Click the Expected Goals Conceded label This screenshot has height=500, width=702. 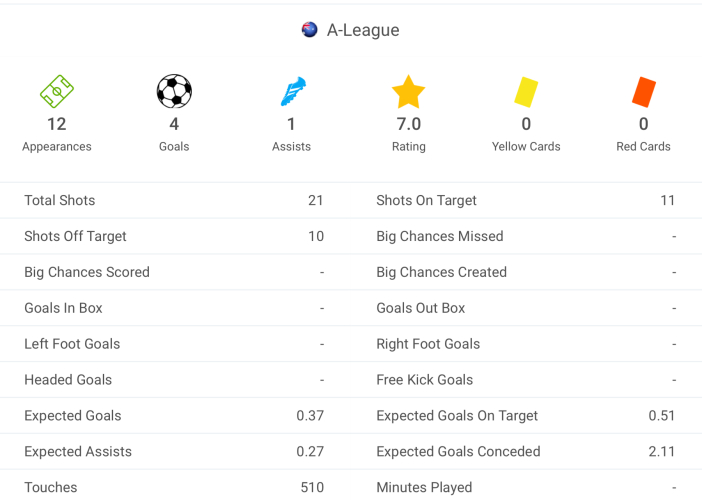pos(458,452)
